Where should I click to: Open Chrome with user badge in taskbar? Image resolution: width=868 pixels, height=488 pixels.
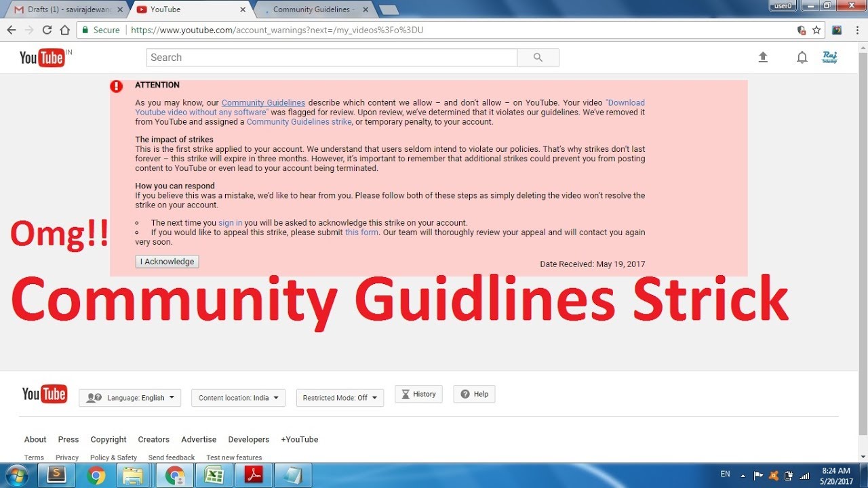[x=175, y=475]
